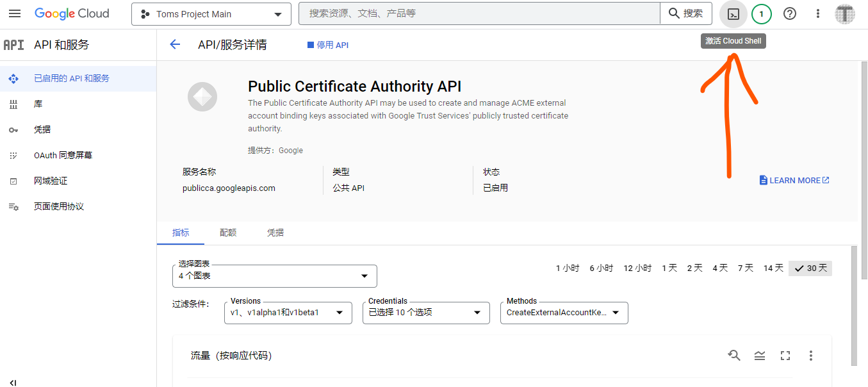Image resolution: width=868 pixels, height=387 pixels.
Task: Select the 30 天 time range
Action: [x=810, y=268]
